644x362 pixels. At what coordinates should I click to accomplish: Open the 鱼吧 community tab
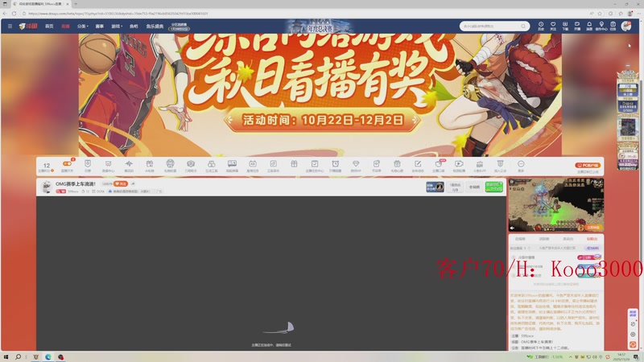click(x=134, y=26)
